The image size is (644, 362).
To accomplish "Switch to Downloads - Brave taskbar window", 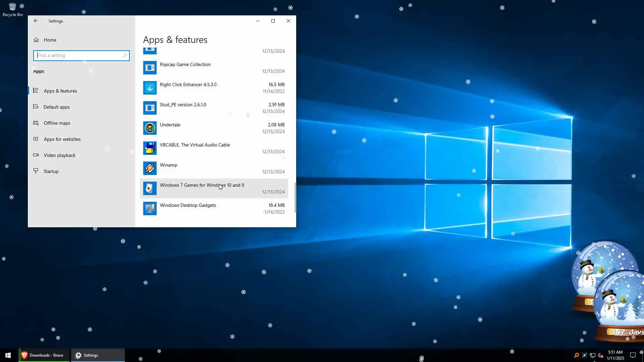I will 44,355.
